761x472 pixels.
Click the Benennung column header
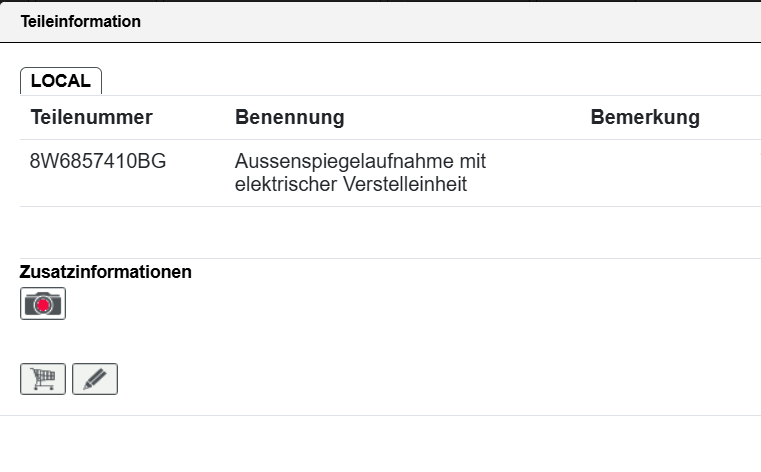pos(289,118)
